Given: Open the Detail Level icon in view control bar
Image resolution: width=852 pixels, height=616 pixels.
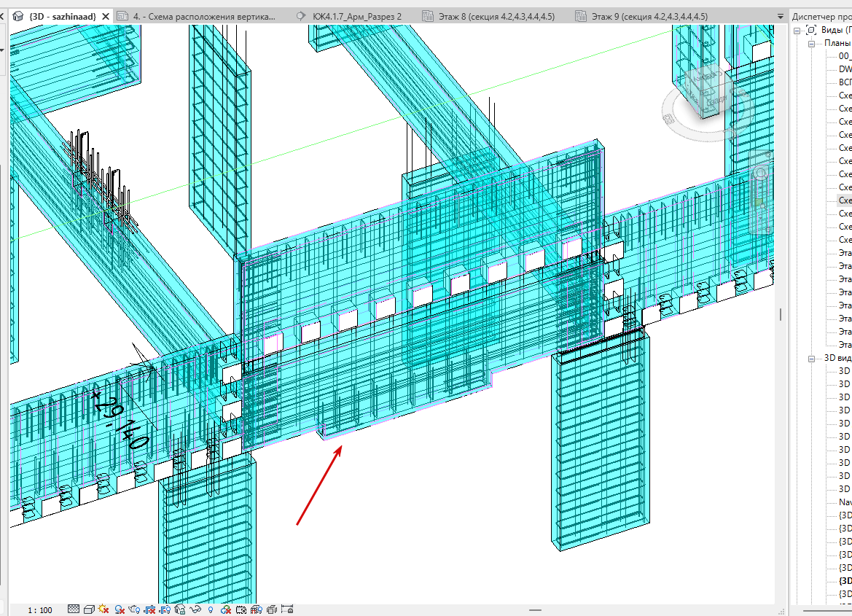Looking at the screenshot, I should click(74, 609).
